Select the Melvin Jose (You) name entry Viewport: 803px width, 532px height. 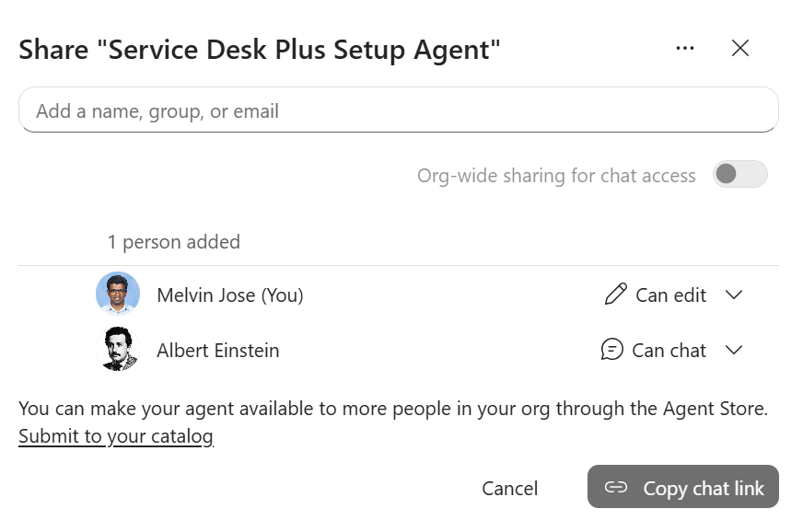tap(230, 295)
